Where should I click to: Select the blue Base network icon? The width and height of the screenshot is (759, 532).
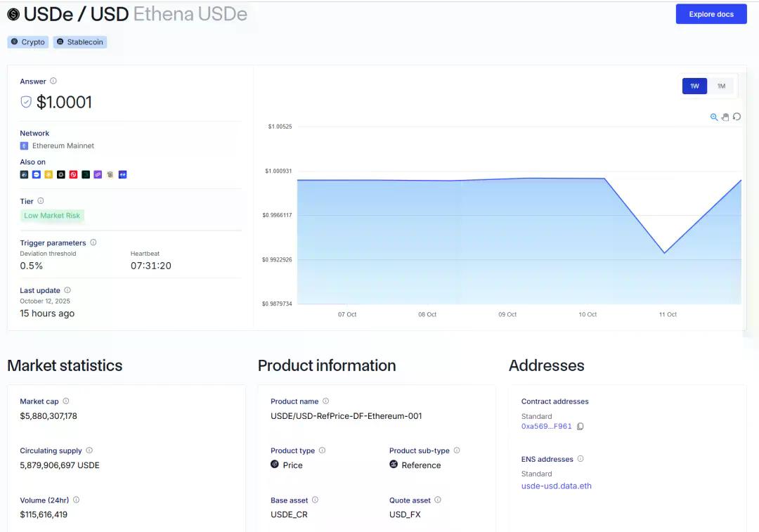coord(37,174)
